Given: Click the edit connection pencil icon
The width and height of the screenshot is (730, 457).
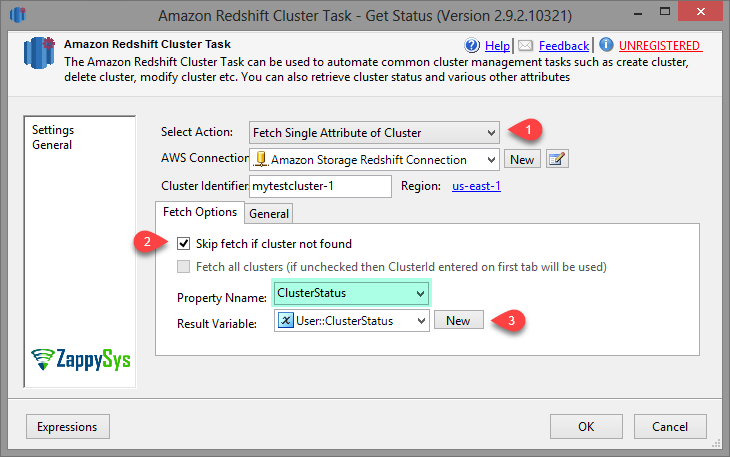Looking at the screenshot, I should click(557, 159).
